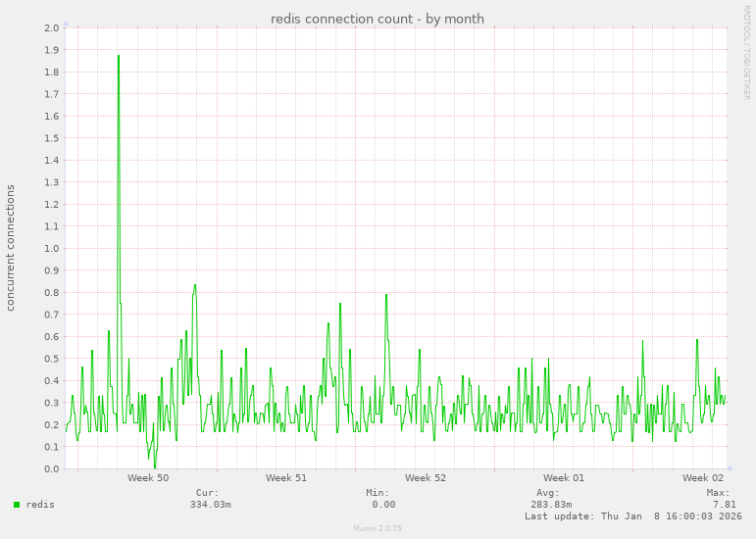Click the 'Week 50' x-axis label
This screenshot has height=539, width=756.
pos(148,478)
